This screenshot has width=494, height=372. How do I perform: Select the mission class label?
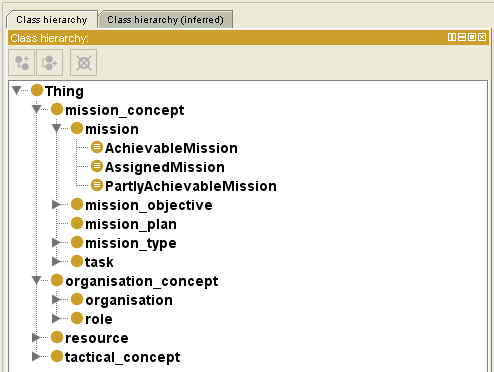pyautogui.click(x=112, y=129)
